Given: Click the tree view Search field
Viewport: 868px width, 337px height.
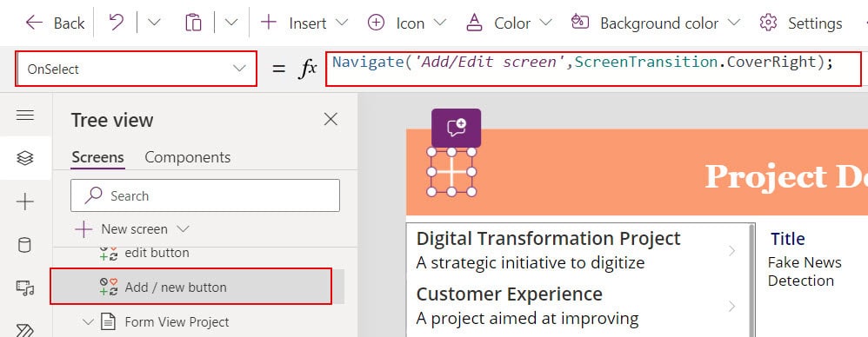Looking at the screenshot, I should coord(204,195).
